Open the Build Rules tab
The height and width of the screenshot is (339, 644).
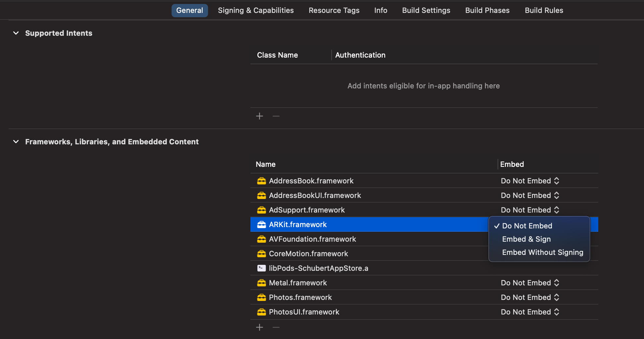click(x=544, y=10)
